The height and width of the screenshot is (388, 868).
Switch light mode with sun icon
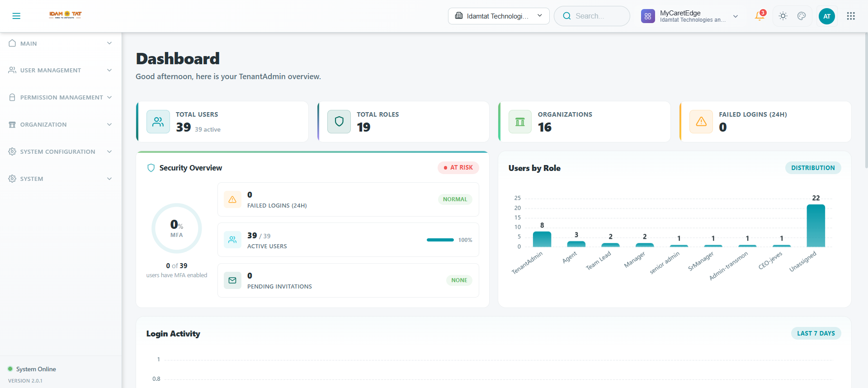coord(783,16)
